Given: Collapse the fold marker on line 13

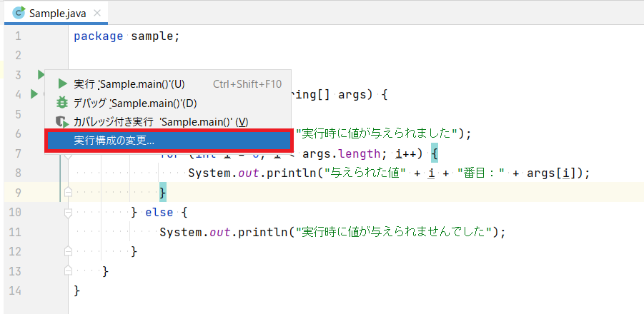Looking at the screenshot, I should tap(68, 271).
